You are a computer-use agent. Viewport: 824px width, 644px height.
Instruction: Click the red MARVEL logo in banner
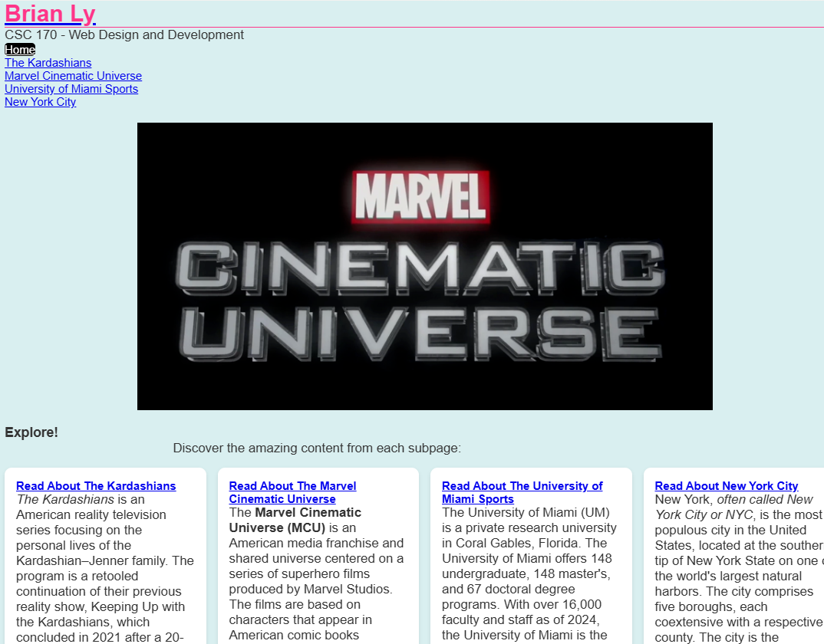420,197
